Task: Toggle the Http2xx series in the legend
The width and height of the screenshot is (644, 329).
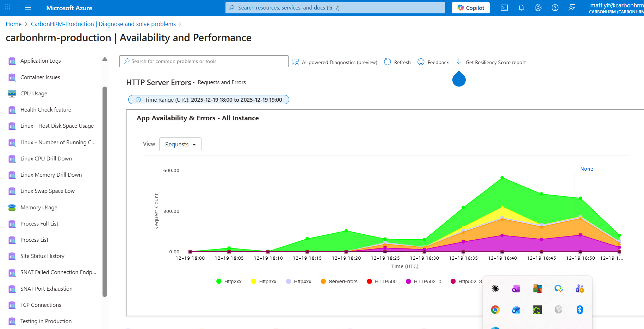Action: coord(229,281)
